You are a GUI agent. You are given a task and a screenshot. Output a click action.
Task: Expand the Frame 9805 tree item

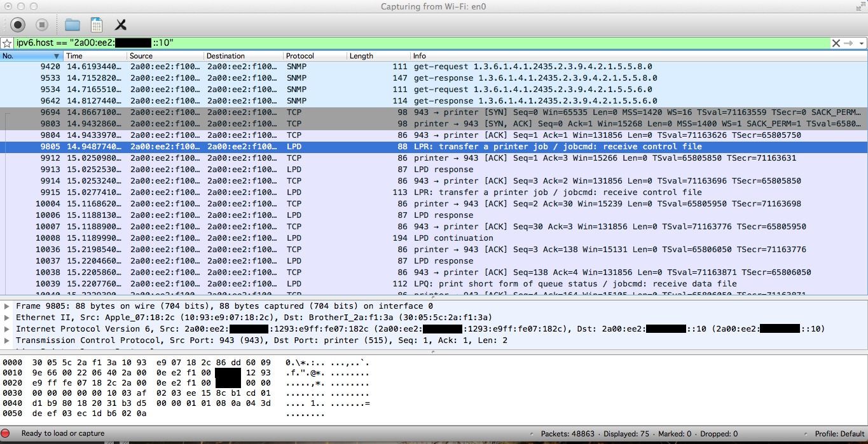7,306
